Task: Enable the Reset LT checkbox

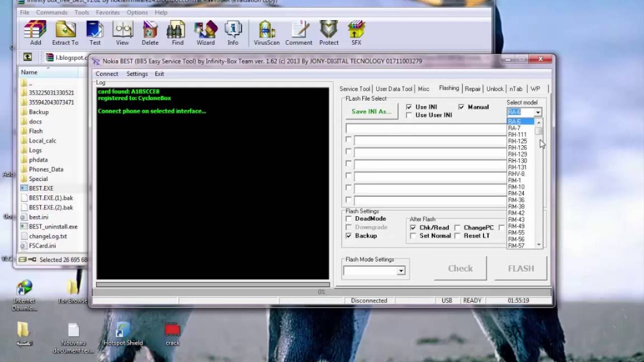Action: 457,236
